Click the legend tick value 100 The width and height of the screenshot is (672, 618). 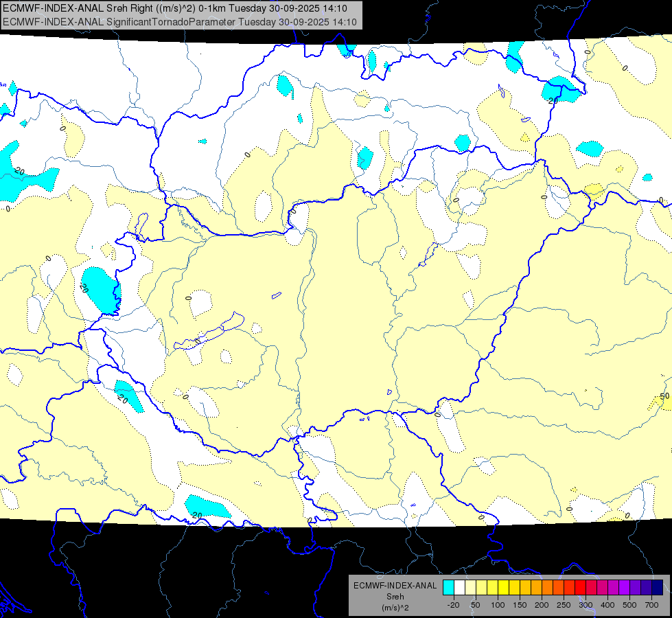(498, 605)
